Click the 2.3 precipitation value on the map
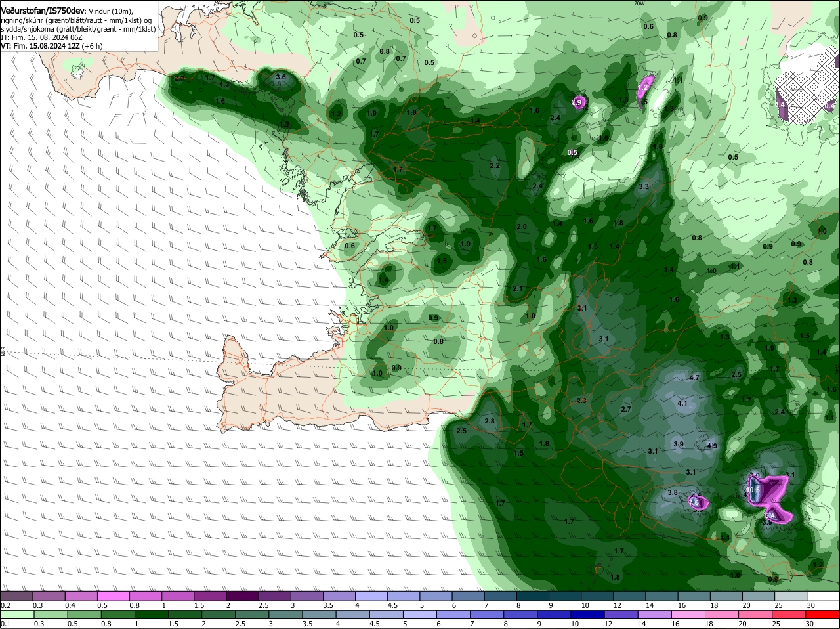The height and width of the screenshot is (629, 840). (581, 401)
